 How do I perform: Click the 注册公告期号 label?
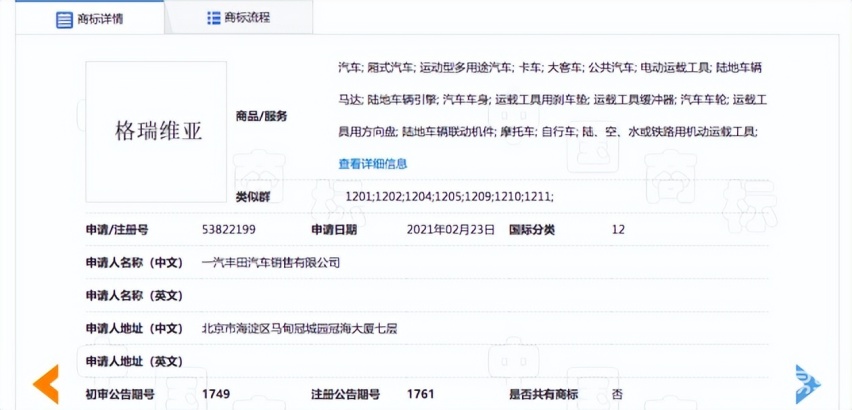coord(345,394)
